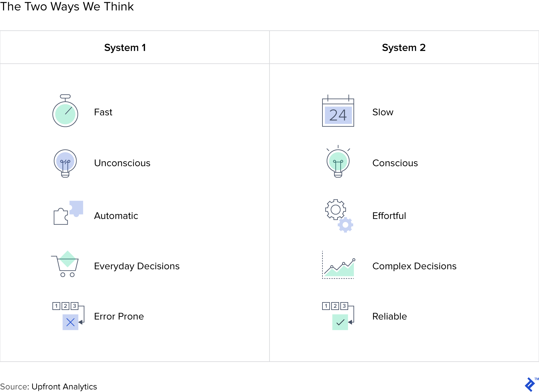This screenshot has width=539, height=392.
Task: Select the System 2 column header
Action: (x=404, y=48)
